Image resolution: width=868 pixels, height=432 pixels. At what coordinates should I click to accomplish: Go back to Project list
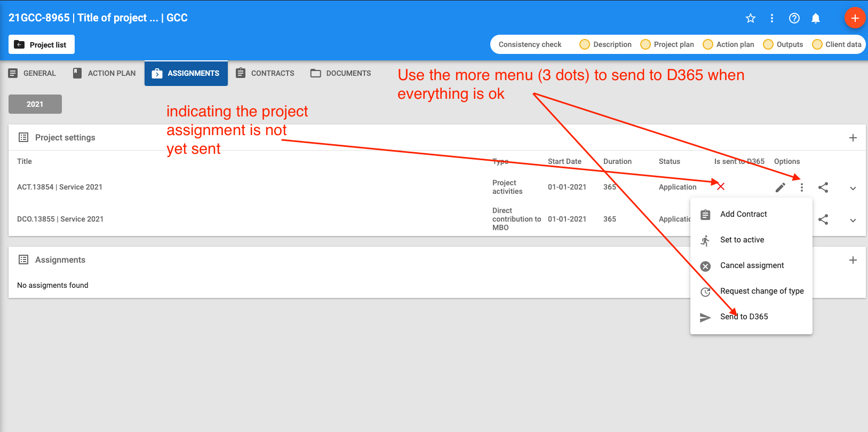[x=42, y=44]
